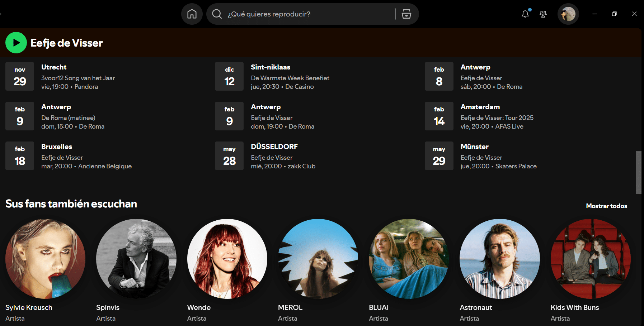Click the may 28 date tile

tap(229, 156)
